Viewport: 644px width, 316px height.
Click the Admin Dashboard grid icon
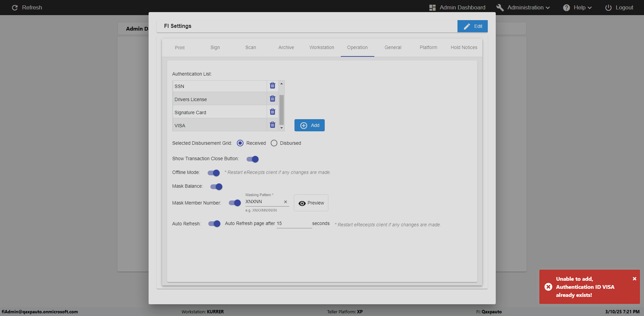(x=432, y=7)
